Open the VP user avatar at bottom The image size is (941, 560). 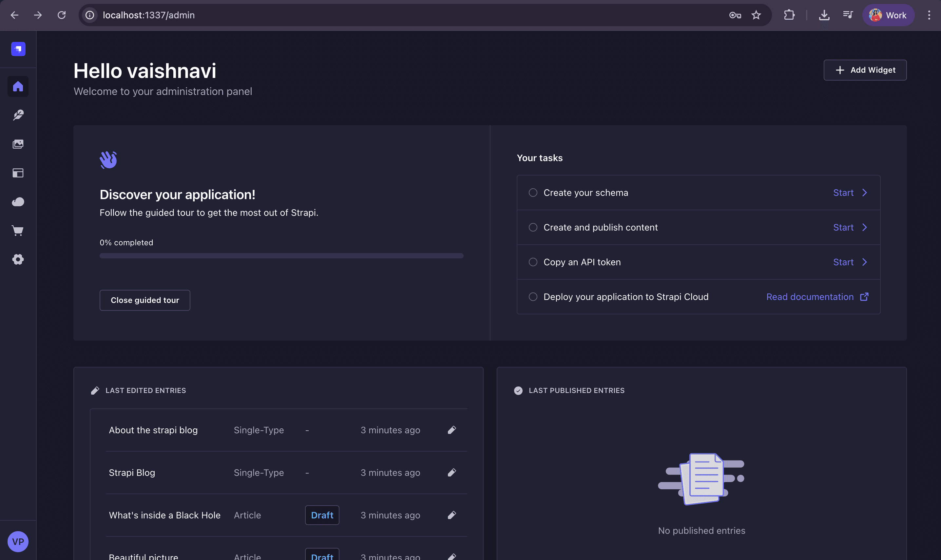point(18,542)
